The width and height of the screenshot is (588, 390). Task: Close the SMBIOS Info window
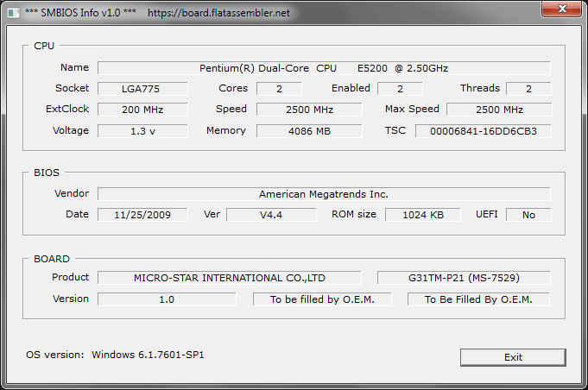point(561,9)
